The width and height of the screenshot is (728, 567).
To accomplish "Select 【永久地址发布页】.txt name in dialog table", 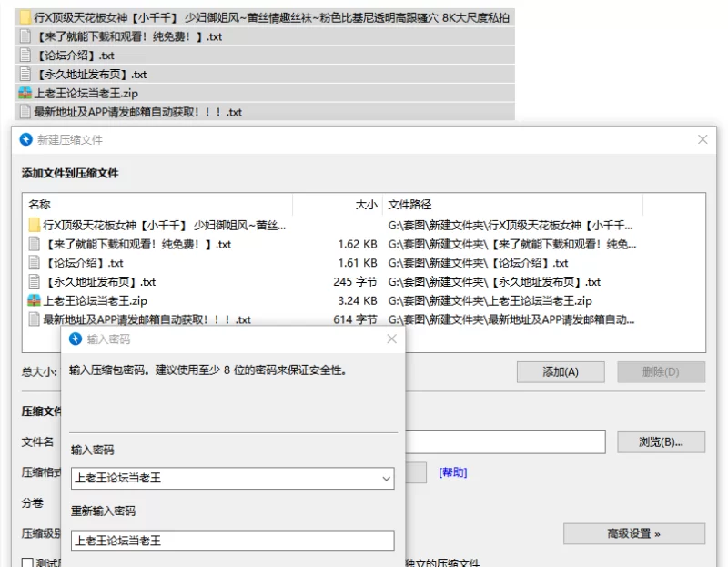I will pyautogui.click(x=100, y=282).
